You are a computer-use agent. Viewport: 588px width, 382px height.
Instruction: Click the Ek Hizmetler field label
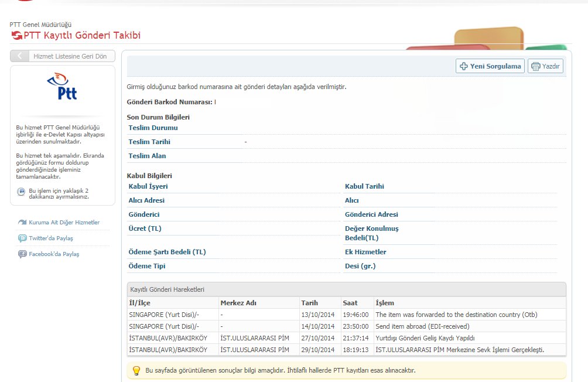click(365, 252)
